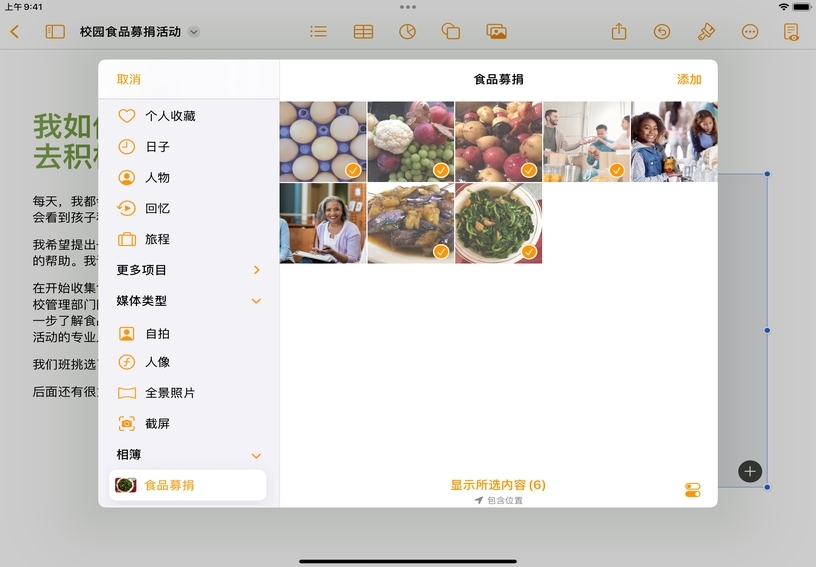Tap 添加 to add selected photos
The height and width of the screenshot is (567, 816).
[689, 80]
